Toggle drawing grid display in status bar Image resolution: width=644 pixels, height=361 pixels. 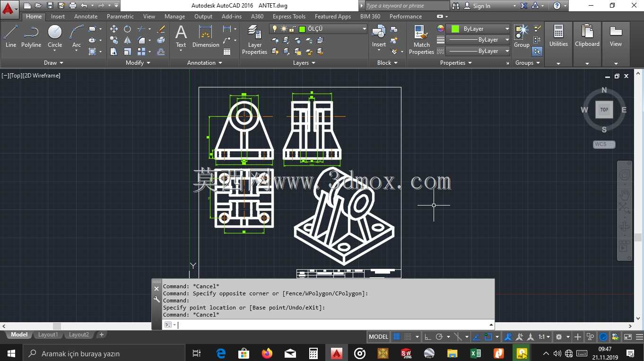click(x=397, y=337)
